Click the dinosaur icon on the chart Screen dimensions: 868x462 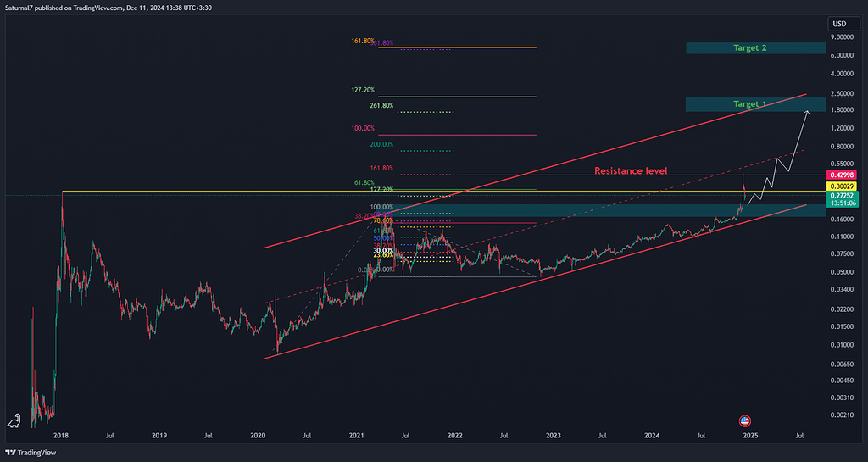(14, 420)
